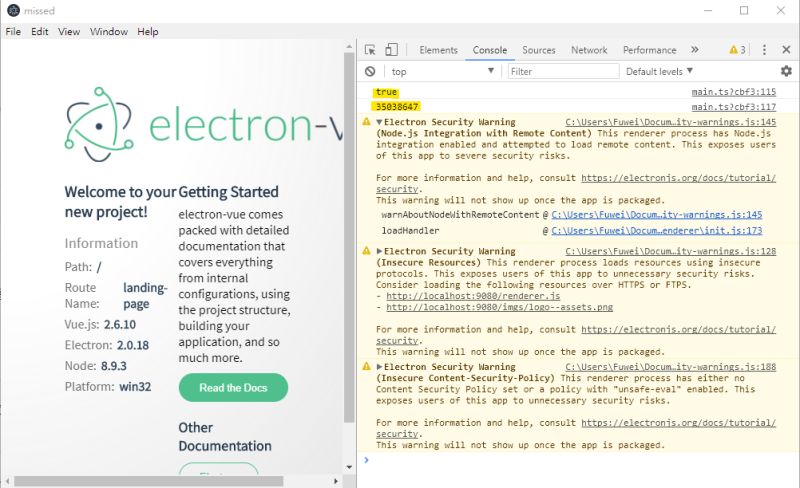Click the 'Other Documentation' heading
Screen dimensions: 800x488
coord(225,436)
